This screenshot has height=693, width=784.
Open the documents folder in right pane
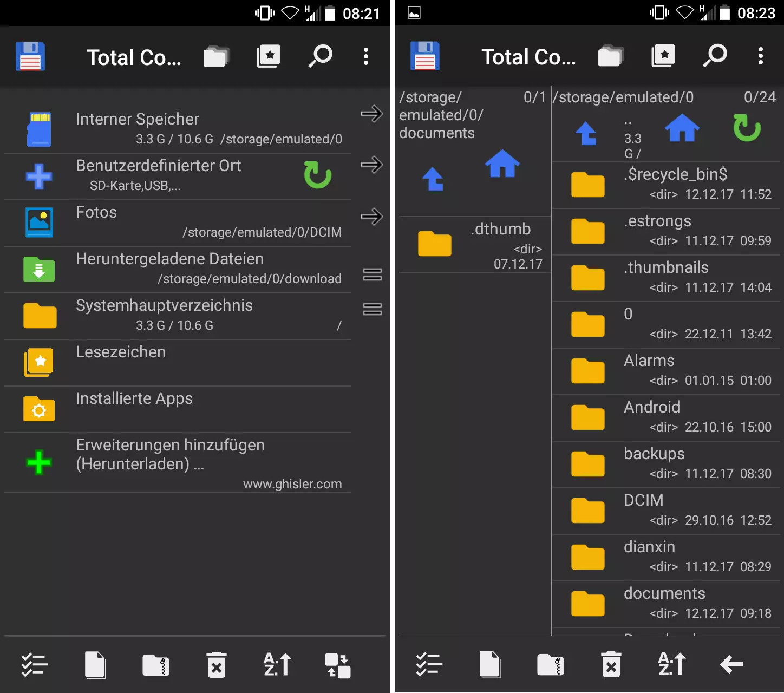pyautogui.click(x=666, y=604)
